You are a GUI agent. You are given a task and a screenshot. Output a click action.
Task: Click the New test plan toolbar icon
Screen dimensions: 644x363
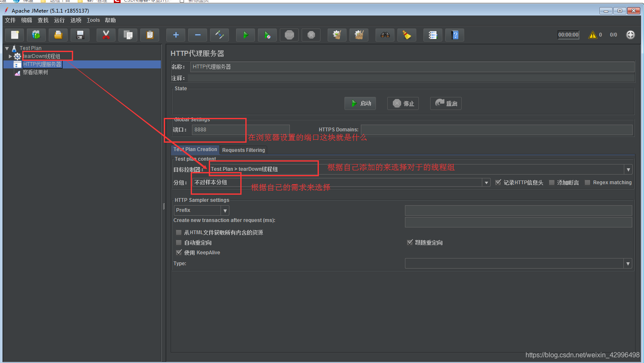(x=15, y=35)
